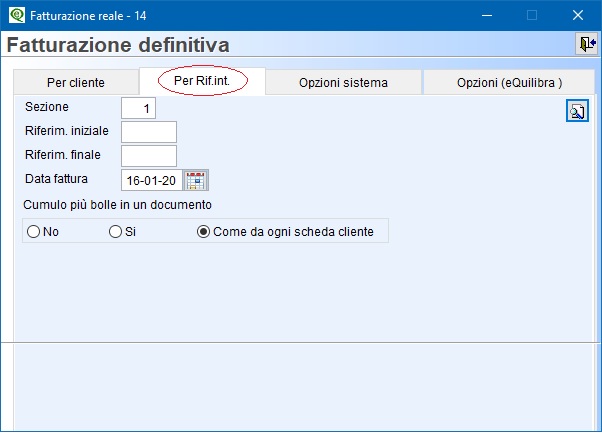
Task: Click the empty lower status panel
Action: (304, 387)
